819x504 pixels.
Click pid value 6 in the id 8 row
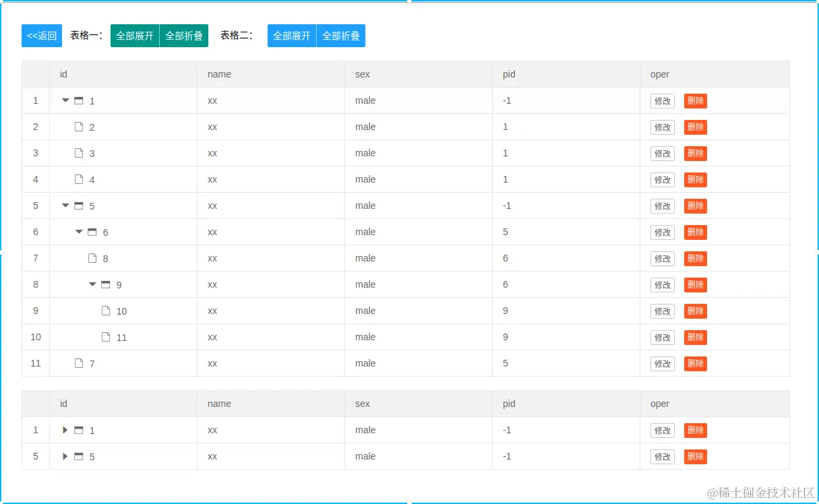[506, 258]
